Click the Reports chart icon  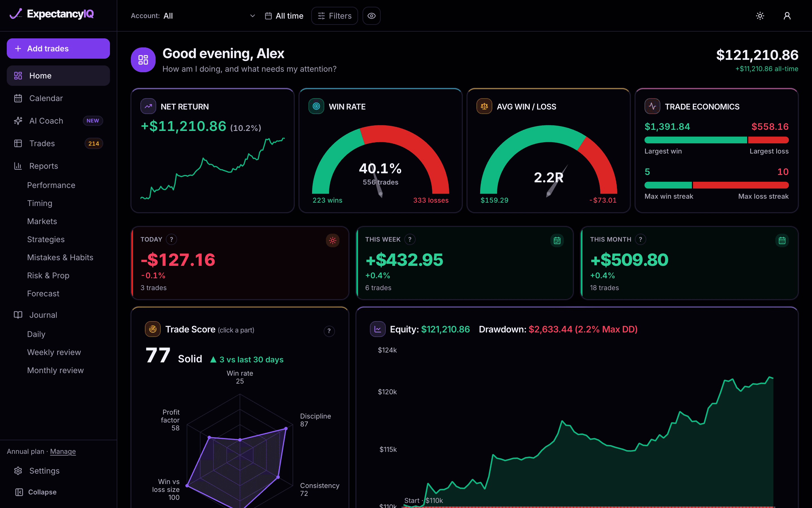click(x=18, y=166)
